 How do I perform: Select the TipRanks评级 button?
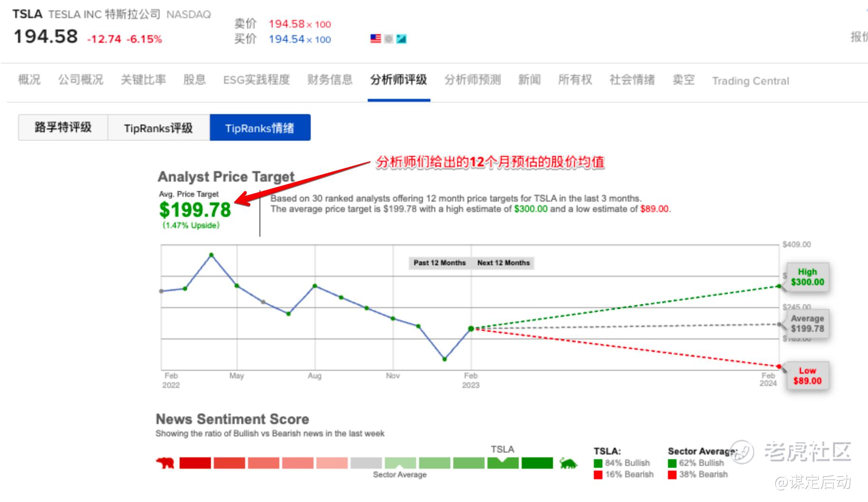159,127
